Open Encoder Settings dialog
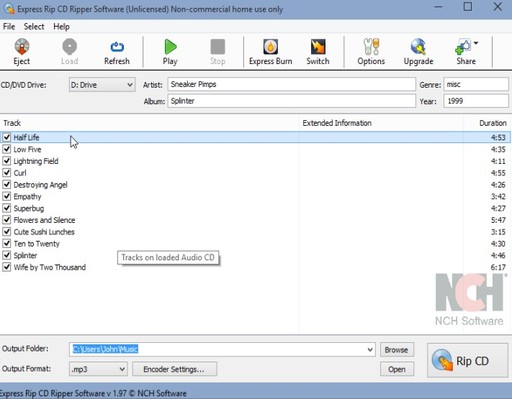The height and width of the screenshot is (399, 512). pyautogui.click(x=174, y=369)
